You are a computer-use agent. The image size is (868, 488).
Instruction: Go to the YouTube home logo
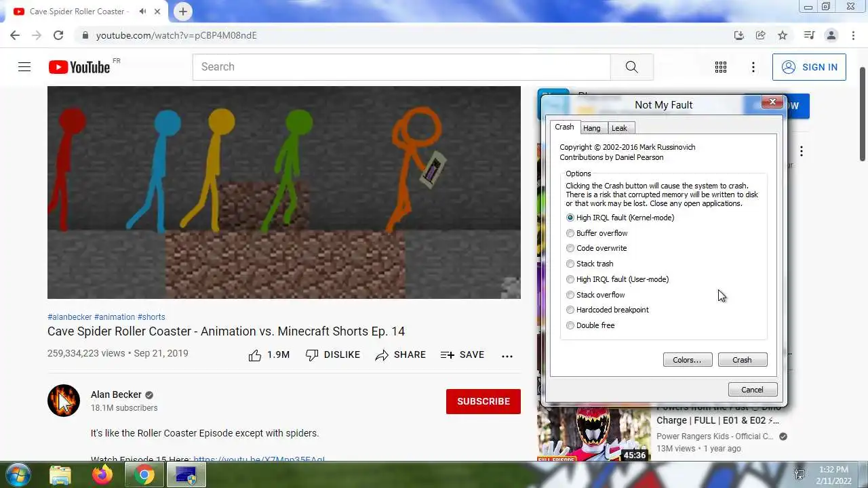pyautogui.click(x=79, y=66)
